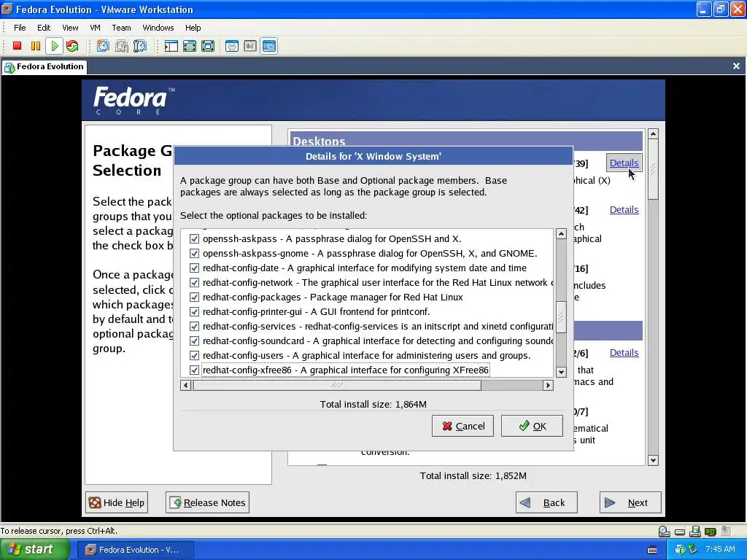This screenshot has width=747, height=560.
Task: Click the network connection system tray icon
Action: click(x=692, y=550)
